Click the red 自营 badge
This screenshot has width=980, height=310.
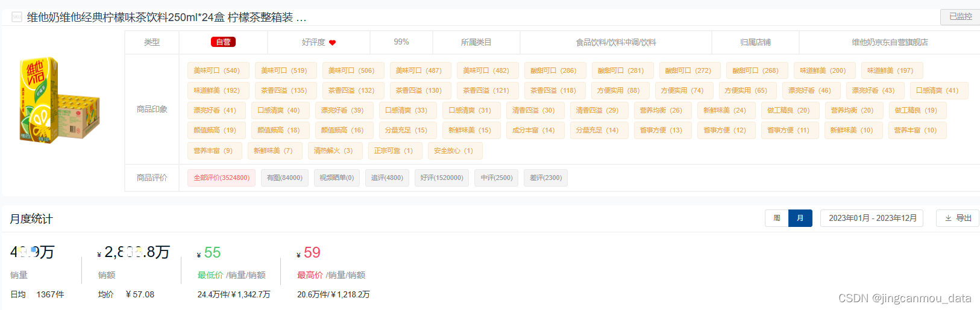223,42
